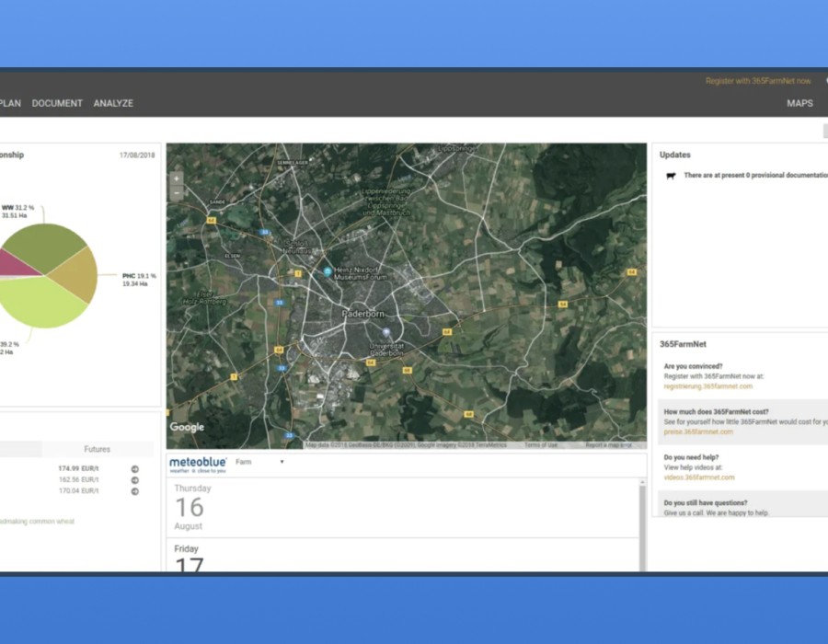This screenshot has height=644, width=828.
Task: Click arrow icon beside 170.04 EUR/t price
Action: (134, 491)
